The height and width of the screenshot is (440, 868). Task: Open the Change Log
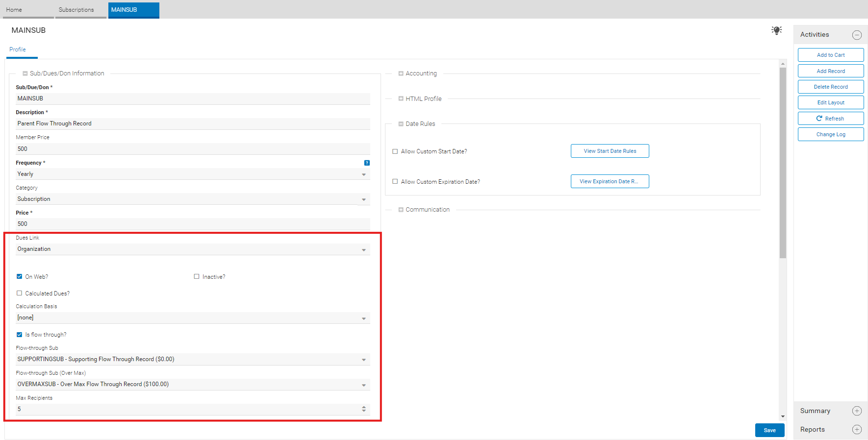pos(831,134)
